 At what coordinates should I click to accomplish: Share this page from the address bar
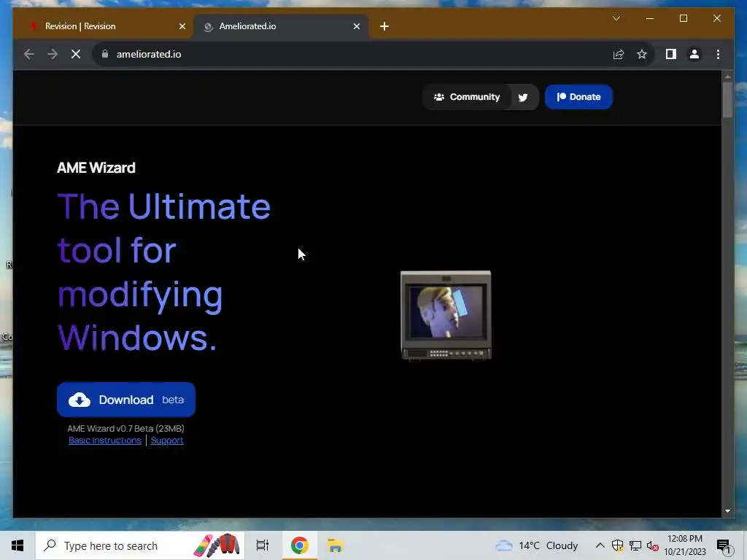click(619, 54)
